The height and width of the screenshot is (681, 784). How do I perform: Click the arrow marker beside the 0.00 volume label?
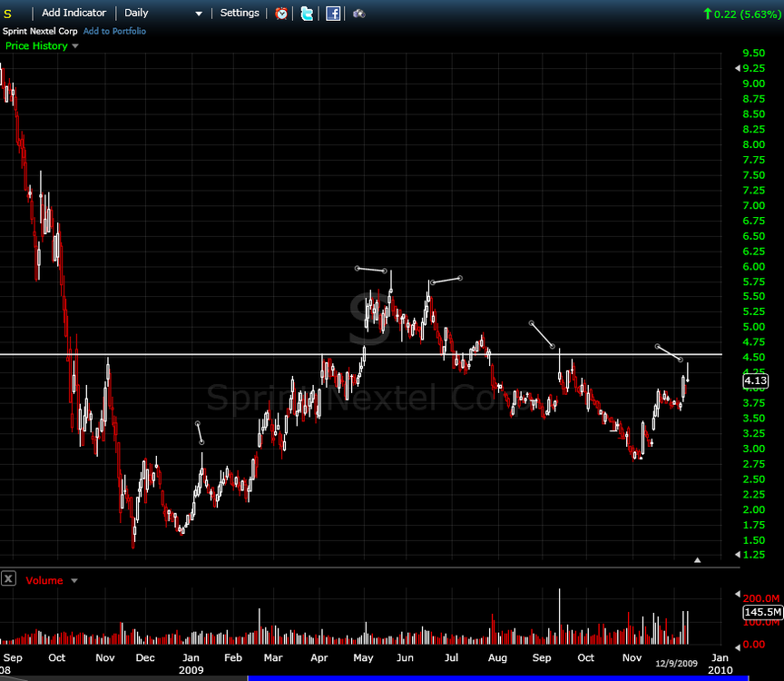click(738, 647)
